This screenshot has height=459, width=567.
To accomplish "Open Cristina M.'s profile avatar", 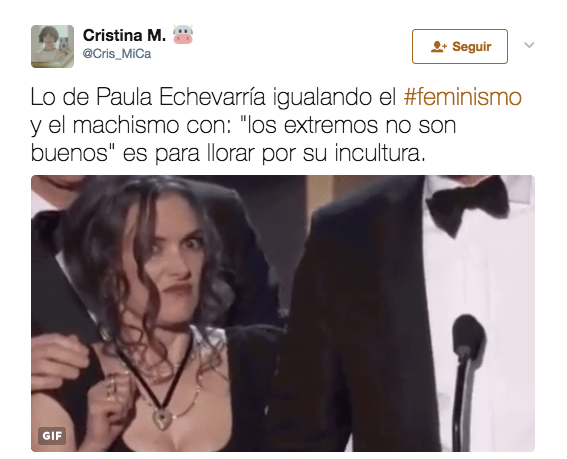I will click(52, 46).
